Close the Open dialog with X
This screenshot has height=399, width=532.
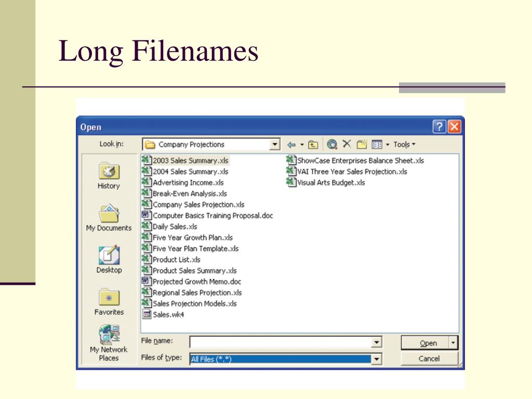click(x=454, y=127)
